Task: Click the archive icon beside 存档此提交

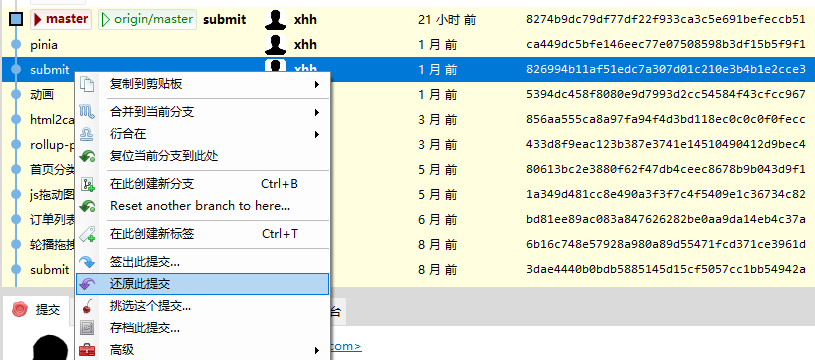Action: coord(87,328)
